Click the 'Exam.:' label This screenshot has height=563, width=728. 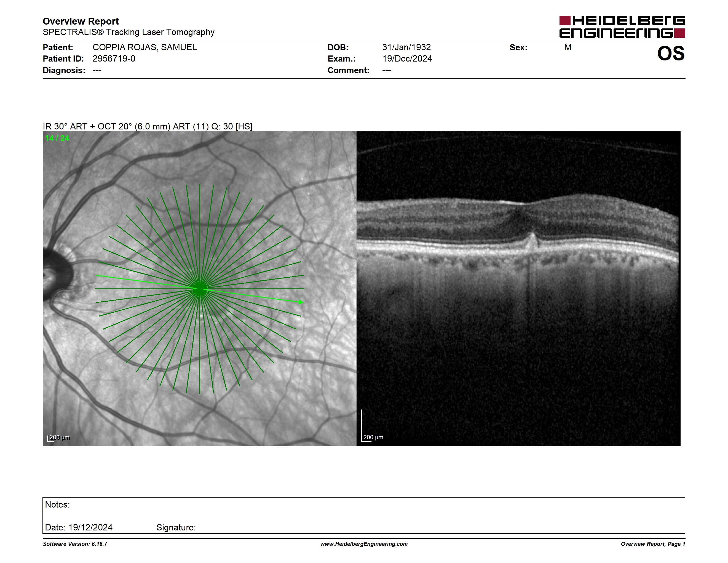[x=341, y=59]
